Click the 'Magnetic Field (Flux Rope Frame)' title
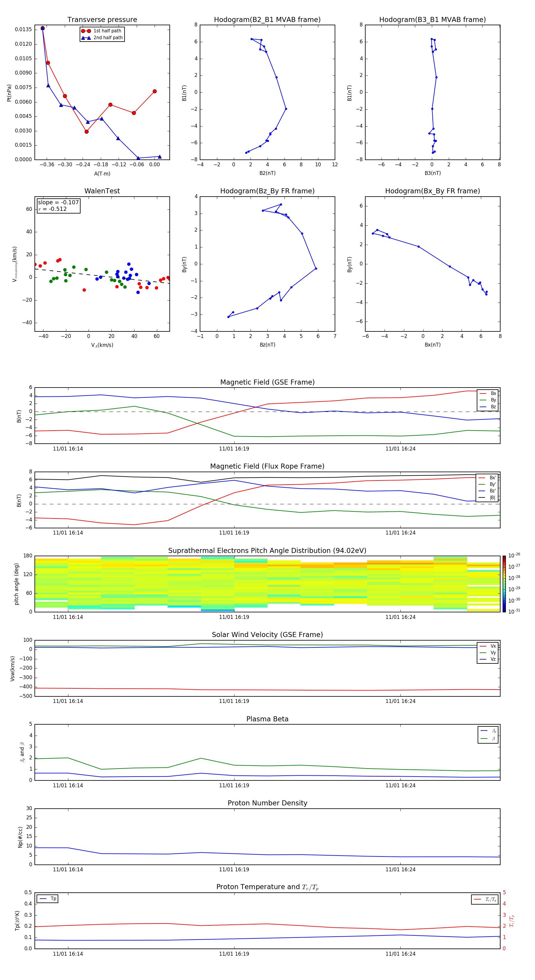Screen dimensions: 535x980 click(x=267, y=467)
